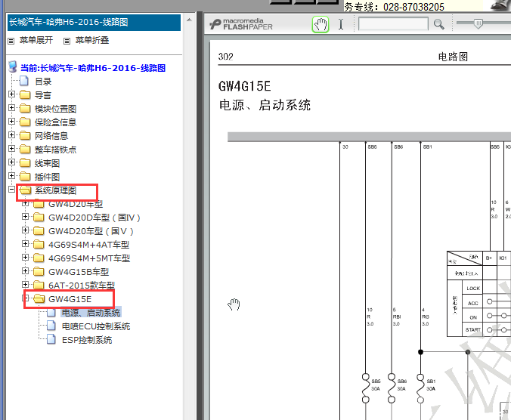Select the GW4D20D车型（国IV）label

click(x=94, y=218)
